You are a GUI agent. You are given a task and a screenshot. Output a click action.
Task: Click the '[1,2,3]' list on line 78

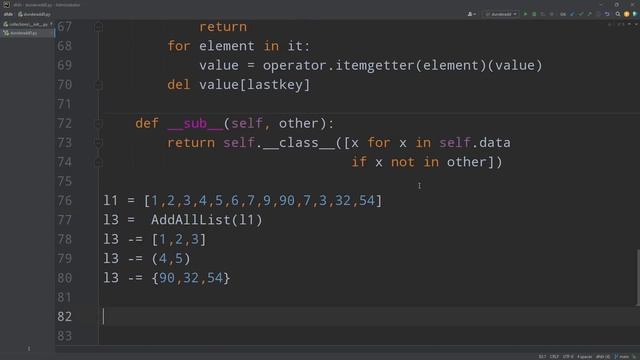pos(179,239)
